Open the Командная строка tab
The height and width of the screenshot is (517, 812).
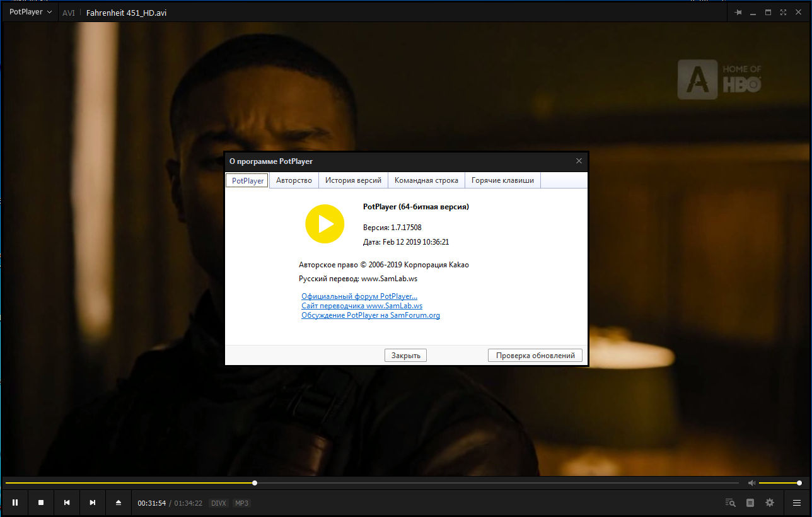426,180
